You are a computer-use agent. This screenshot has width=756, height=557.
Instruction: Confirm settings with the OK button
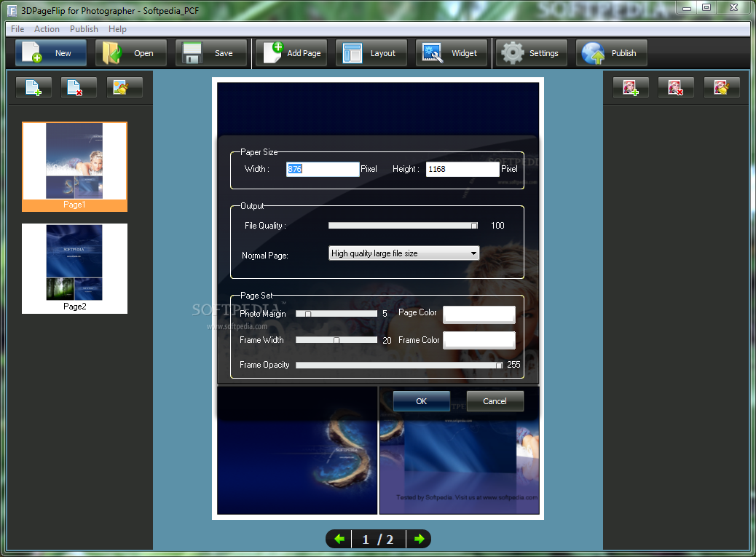click(422, 401)
